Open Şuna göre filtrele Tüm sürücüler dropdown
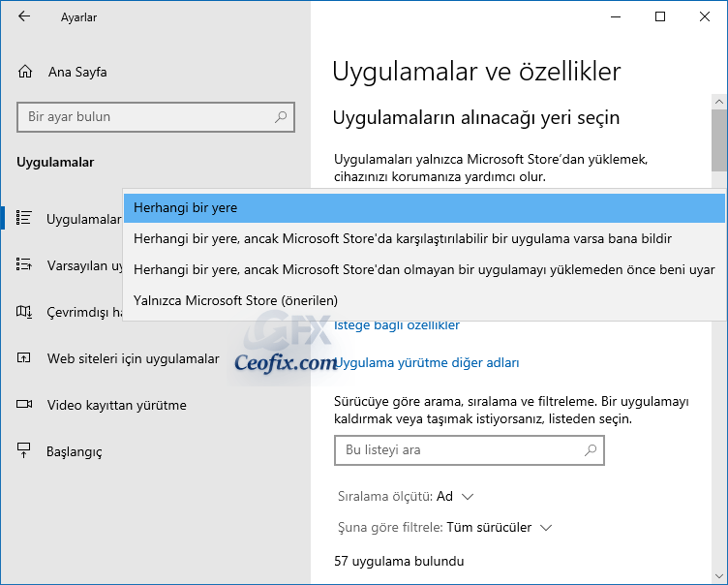Screen dimensions: 728x585 coord(444,528)
